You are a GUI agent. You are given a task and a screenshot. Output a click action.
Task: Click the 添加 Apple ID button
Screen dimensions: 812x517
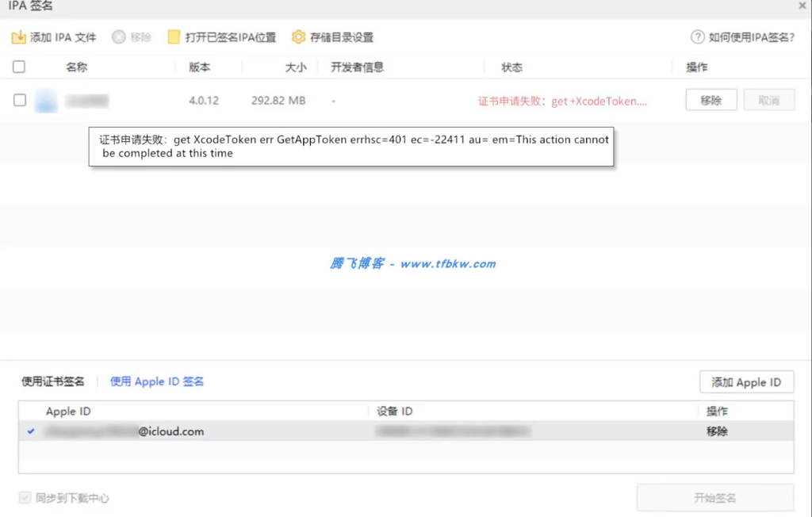tap(746, 381)
